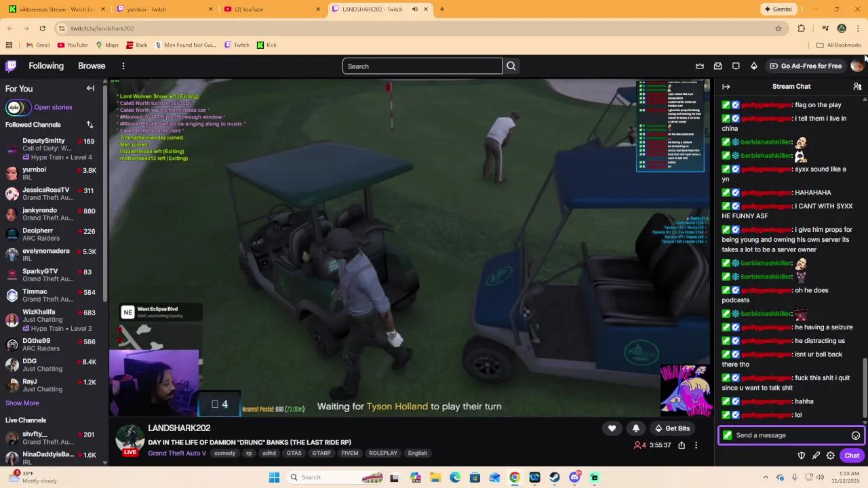Select the ROLEPLAY tag
The image size is (868, 488).
click(x=383, y=453)
